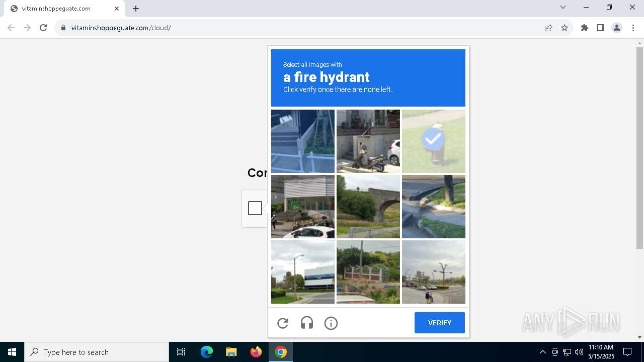
Task: Go back using browser back arrow
Action: (11, 28)
